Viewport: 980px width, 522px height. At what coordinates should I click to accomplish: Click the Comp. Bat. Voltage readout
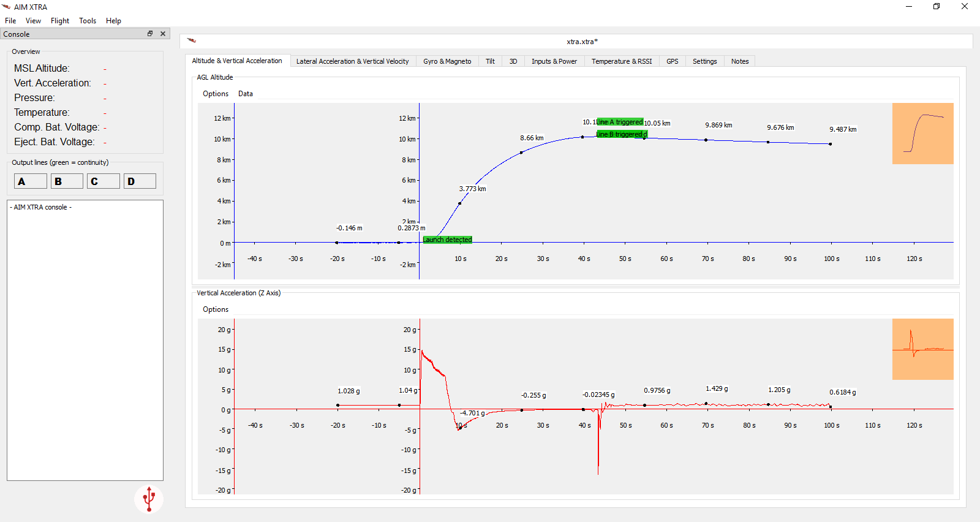click(60, 127)
